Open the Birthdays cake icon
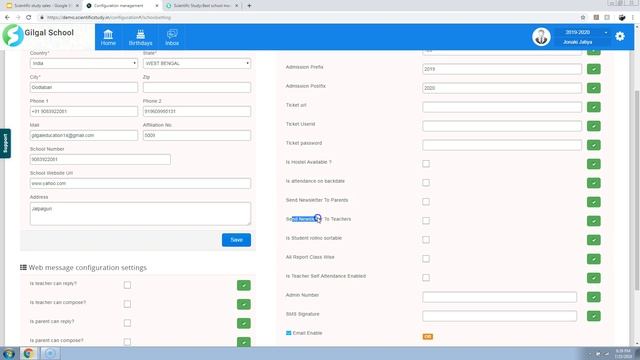640x360 pixels. point(140,37)
